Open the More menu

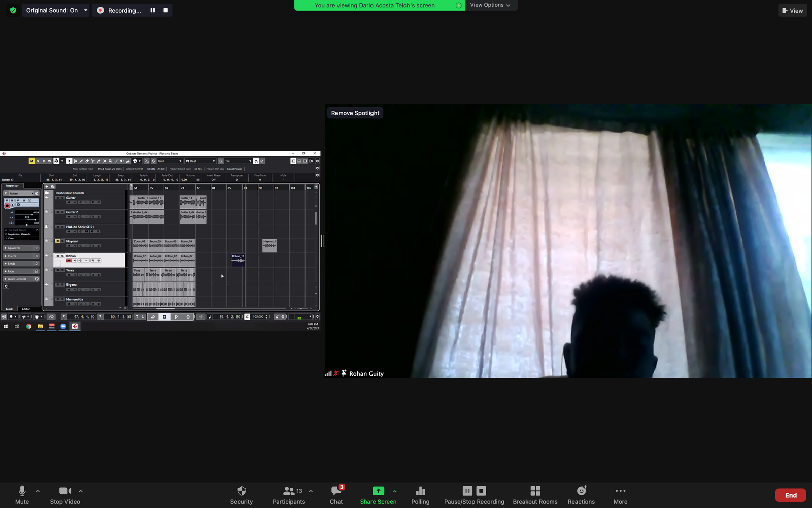[x=620, y=491]
